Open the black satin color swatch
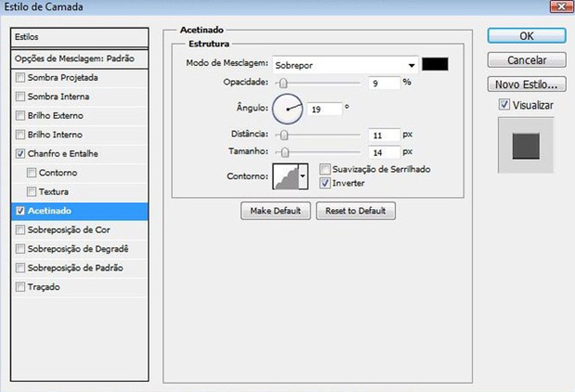The height and width of the screenshot is (392, 575). click(435, 64)
